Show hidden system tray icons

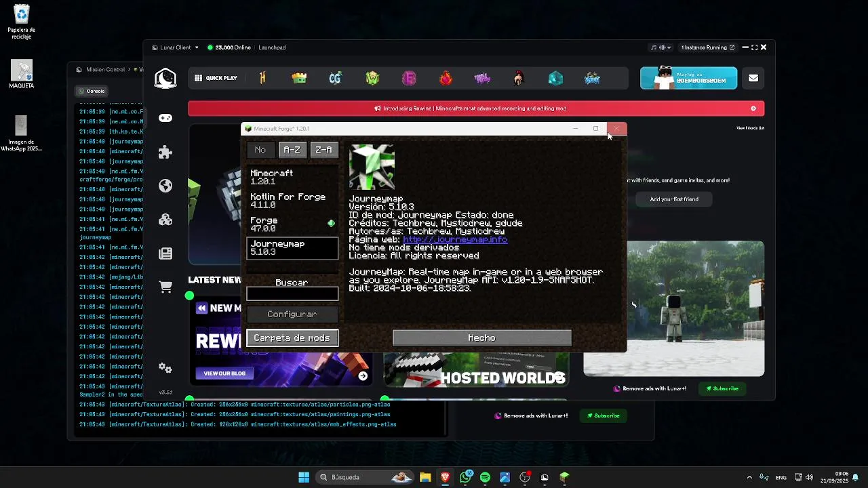749,477
